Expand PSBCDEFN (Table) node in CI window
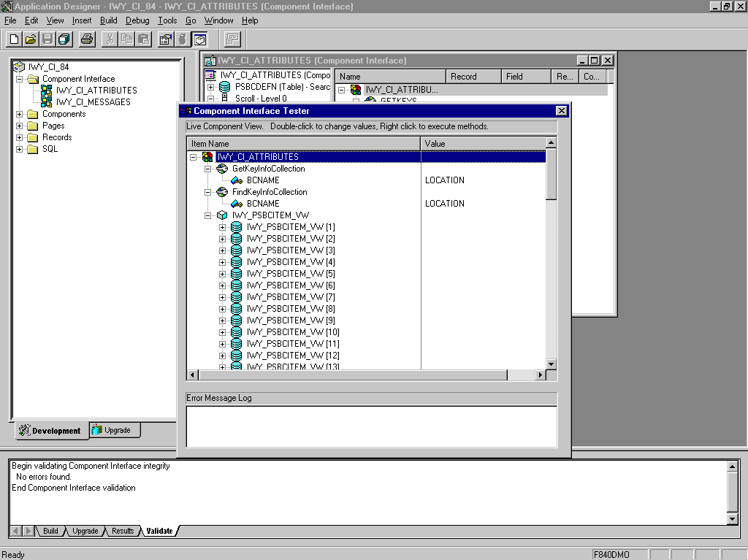Image resolution: width=748 pixels, height=560 pixels. pyautogui.click(x=210, y=88)
